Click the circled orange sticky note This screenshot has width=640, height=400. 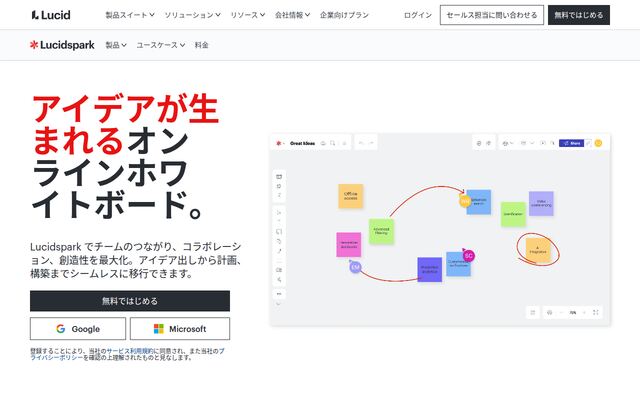[x=538, y=250]
